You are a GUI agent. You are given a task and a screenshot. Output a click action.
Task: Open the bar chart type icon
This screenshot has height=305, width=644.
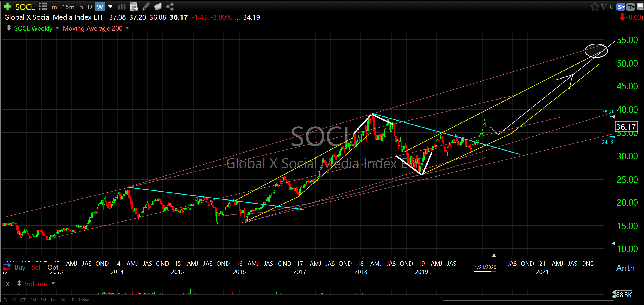click(122, 7)
